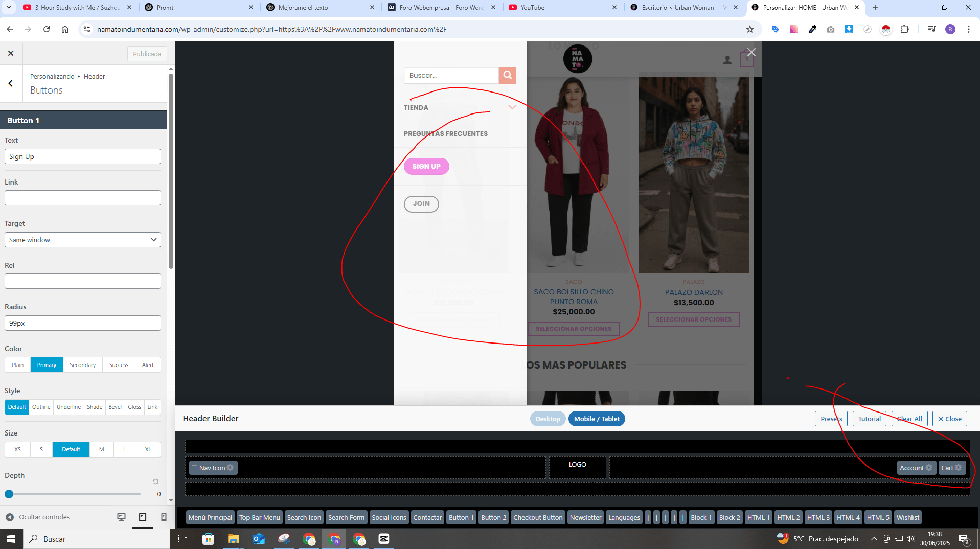Click the JOIN outline button

421,204
